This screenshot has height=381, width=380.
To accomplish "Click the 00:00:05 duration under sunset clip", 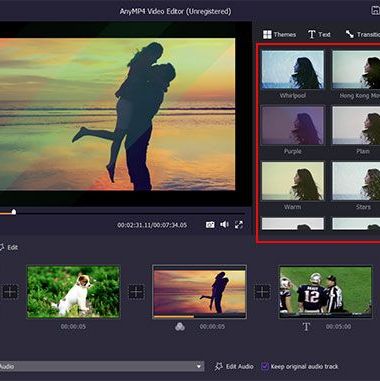I will pos(212,327).
